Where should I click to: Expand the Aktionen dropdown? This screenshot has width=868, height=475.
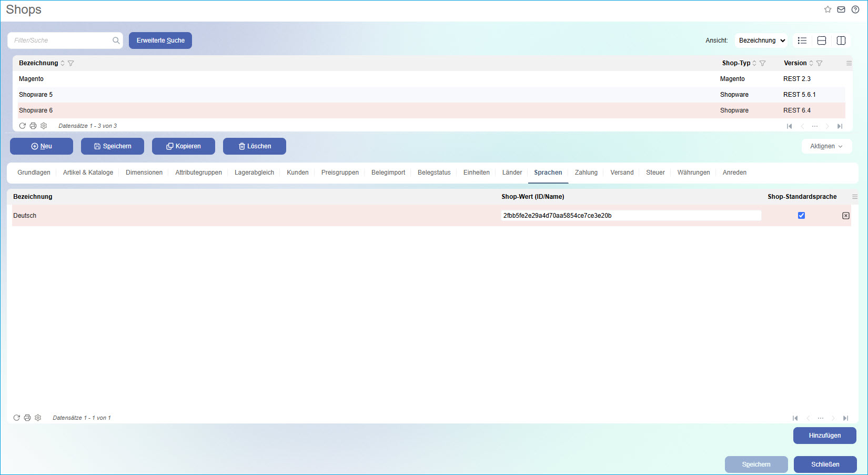point(826,146)
